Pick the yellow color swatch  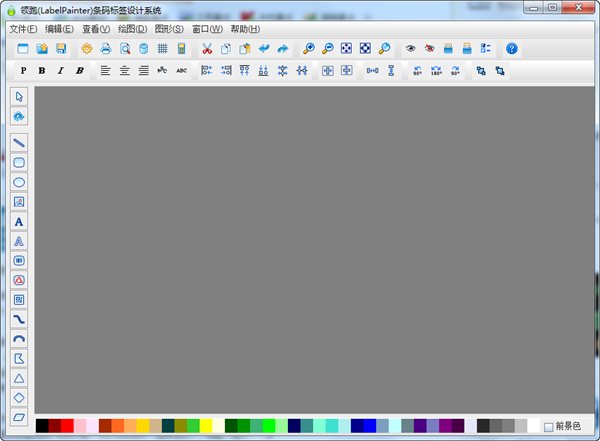pos(206,426)
